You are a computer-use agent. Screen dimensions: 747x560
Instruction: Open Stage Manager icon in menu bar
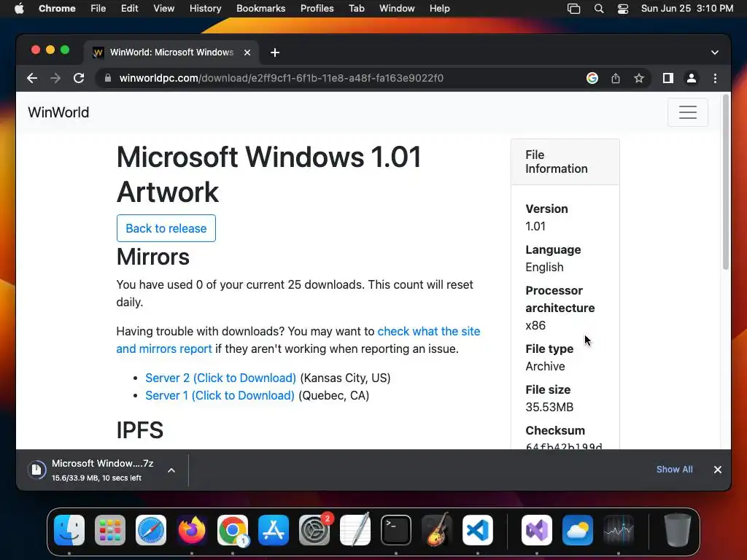coord(573,9)
